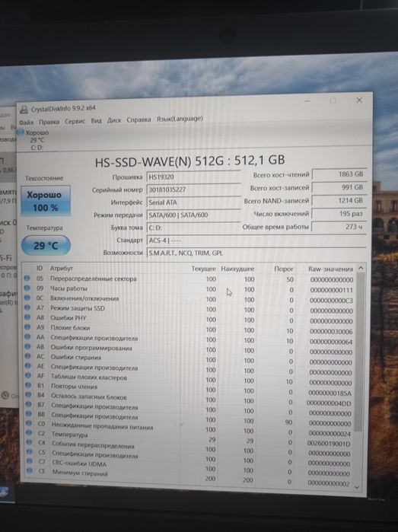Click the Порог column header
This screenshot has height=532, width=398.
point(283,269)
